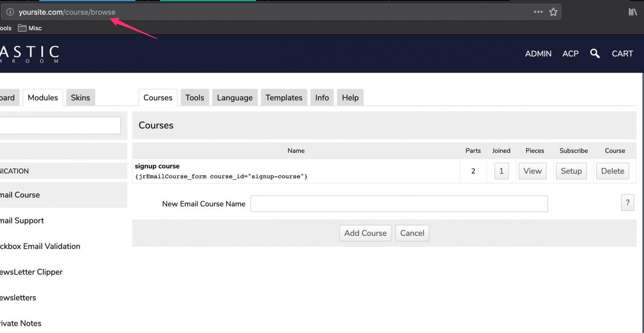Open the browser library icon
Viewport: 644px width, 333px height.
(633, 12)
